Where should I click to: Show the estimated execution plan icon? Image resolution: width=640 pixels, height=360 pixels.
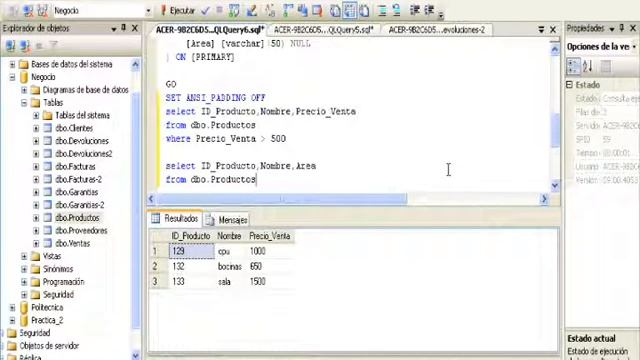point(234,11)
